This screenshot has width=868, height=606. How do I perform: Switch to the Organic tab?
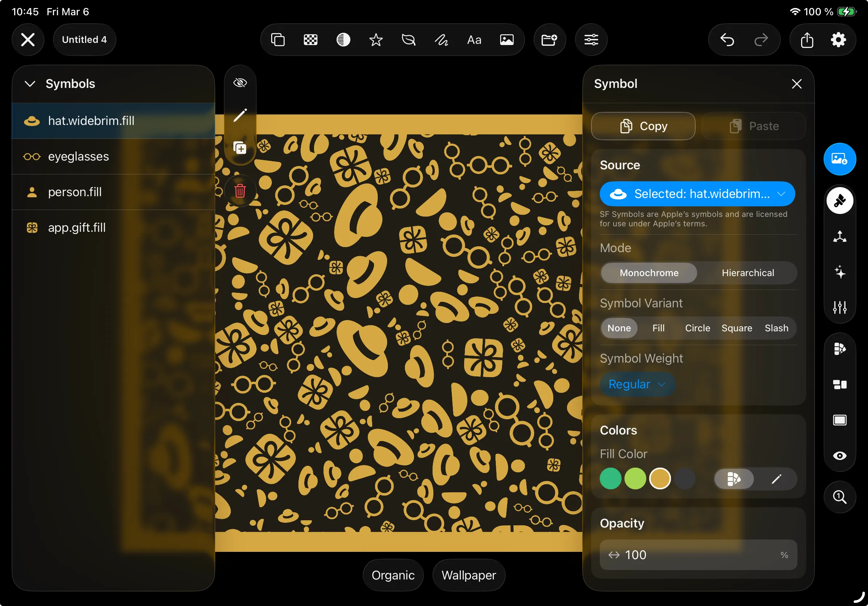tap(393, 575)
